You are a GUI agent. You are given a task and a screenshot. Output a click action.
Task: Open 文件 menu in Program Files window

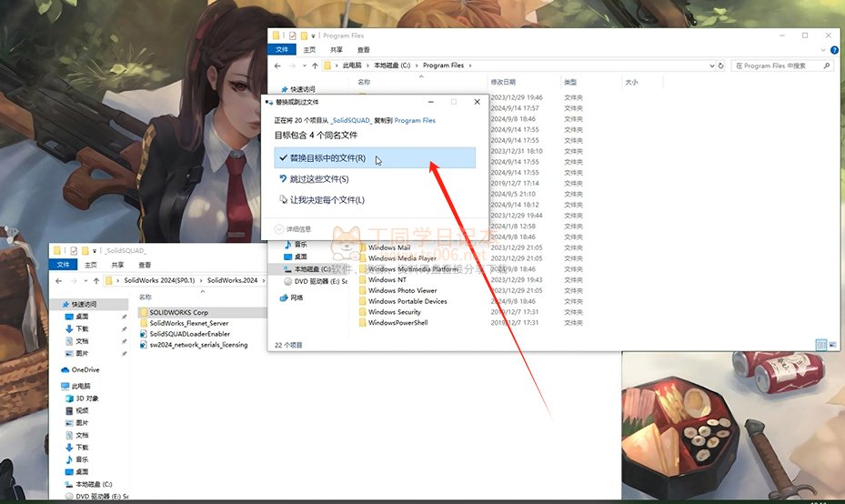click(281, 50)
